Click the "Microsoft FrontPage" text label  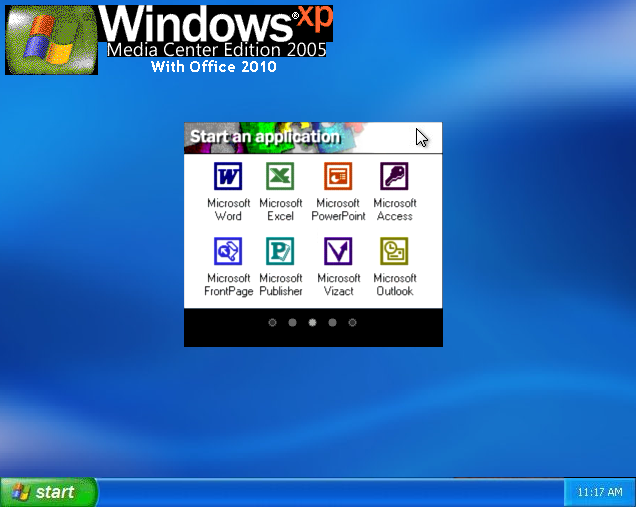tap(228, 284)
